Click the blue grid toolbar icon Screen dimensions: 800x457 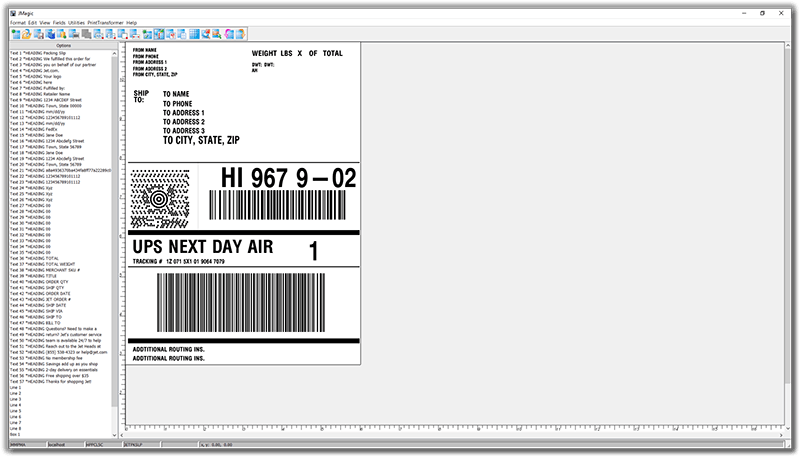(194, 34)
